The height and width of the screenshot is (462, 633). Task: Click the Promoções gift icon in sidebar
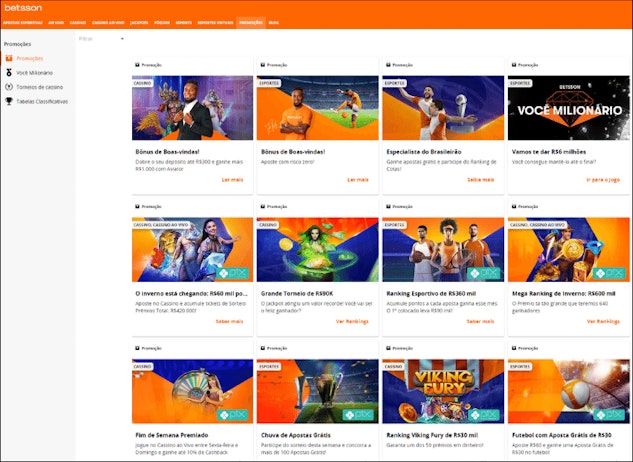[x=9, y=58]
